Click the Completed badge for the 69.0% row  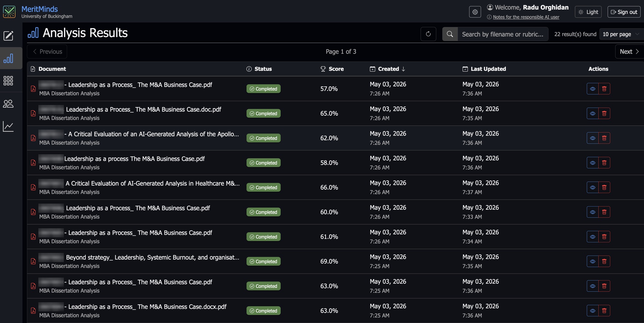pos(263,261)
